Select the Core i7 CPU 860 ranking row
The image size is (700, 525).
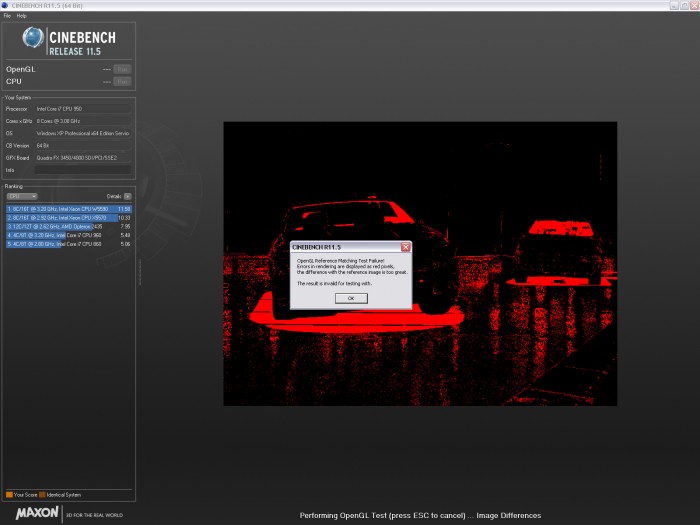click(69, 244)
